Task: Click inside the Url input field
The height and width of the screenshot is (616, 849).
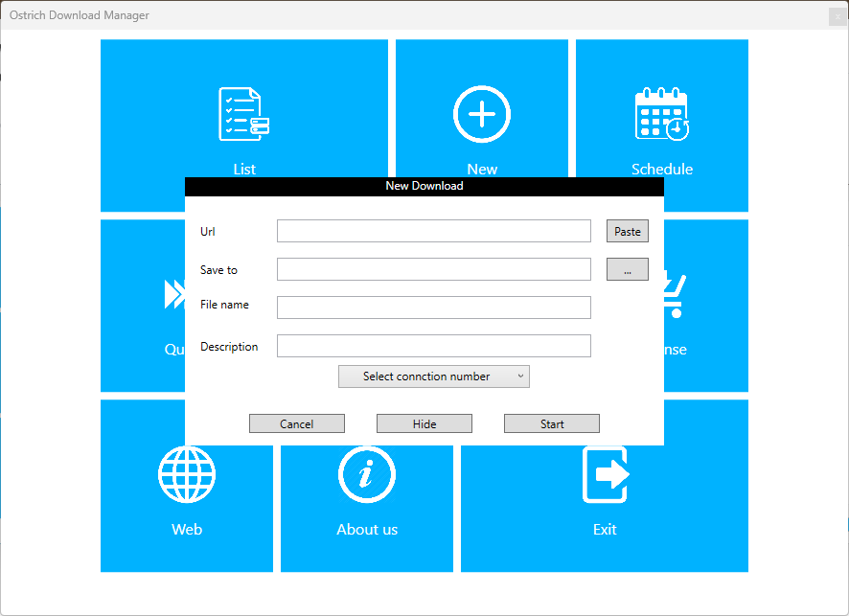Action: tap(433, 231)
